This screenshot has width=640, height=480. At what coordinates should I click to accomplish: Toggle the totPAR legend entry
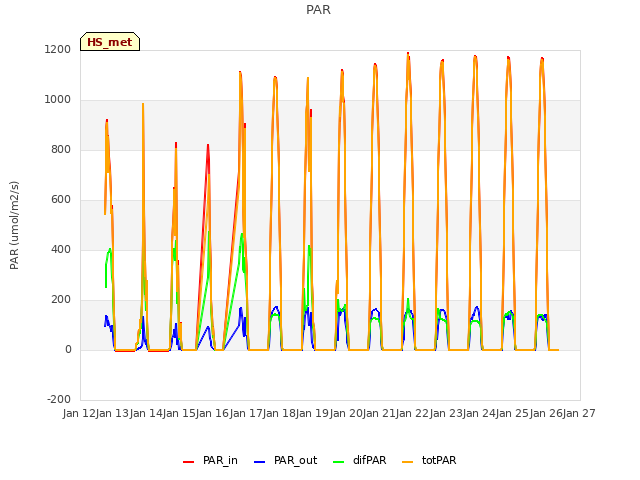point(429,460)
